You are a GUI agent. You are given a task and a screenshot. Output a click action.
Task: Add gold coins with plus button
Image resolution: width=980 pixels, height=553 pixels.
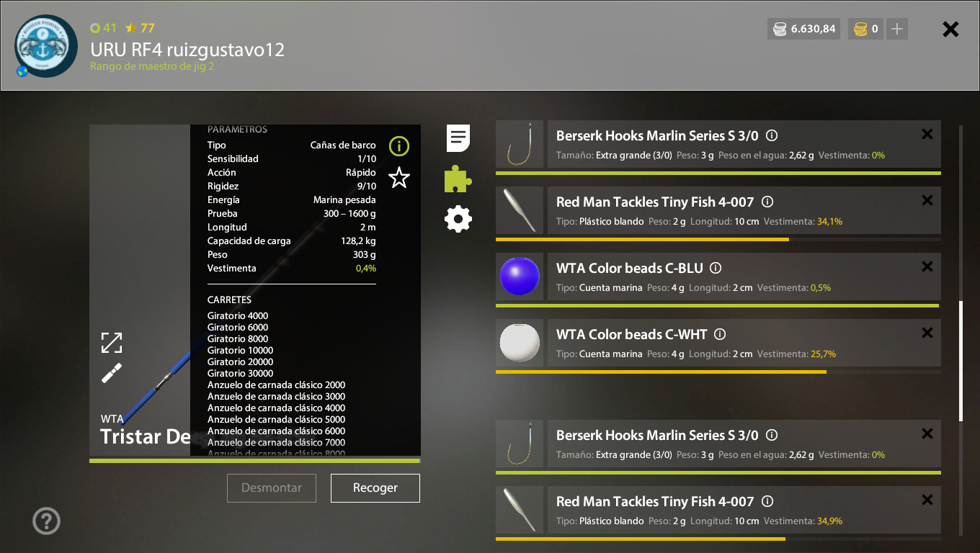tap(897, 29)
